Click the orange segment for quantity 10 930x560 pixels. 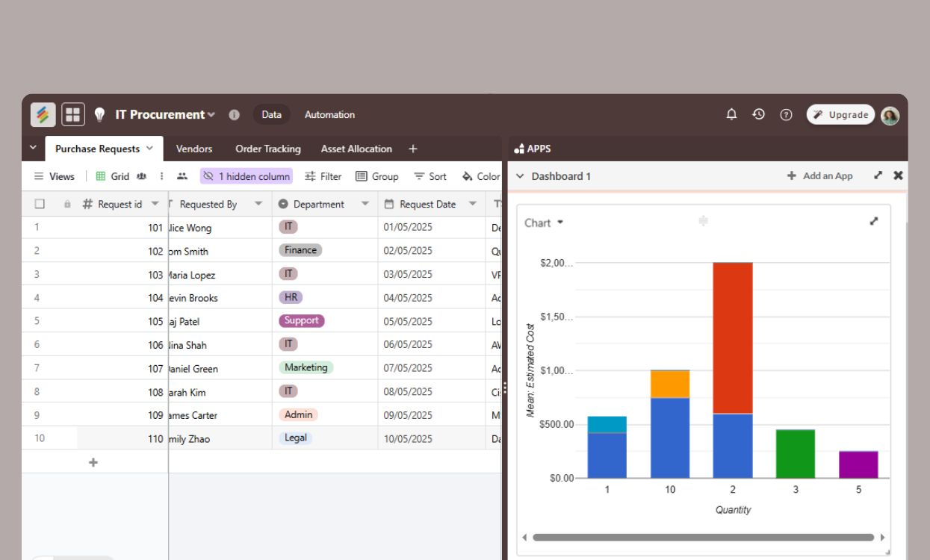coord(670,384)
